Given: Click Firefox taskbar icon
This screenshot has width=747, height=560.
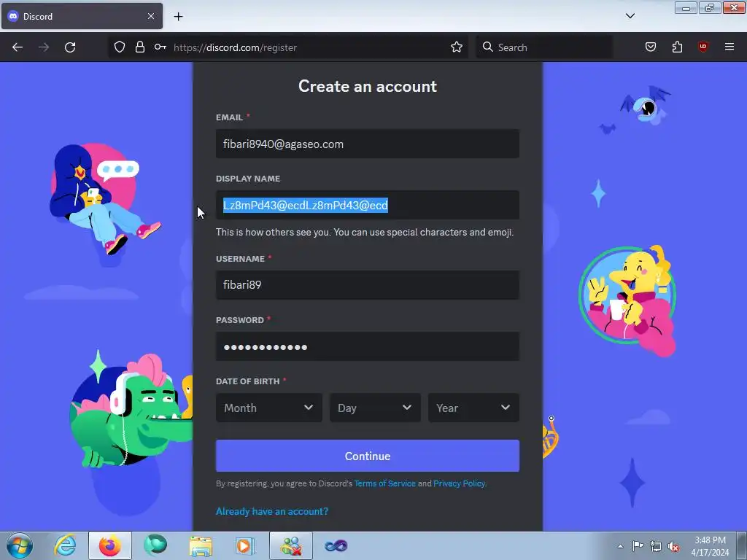Looking at the screenshot, I should pyautogui.click(x=110, y=545).
